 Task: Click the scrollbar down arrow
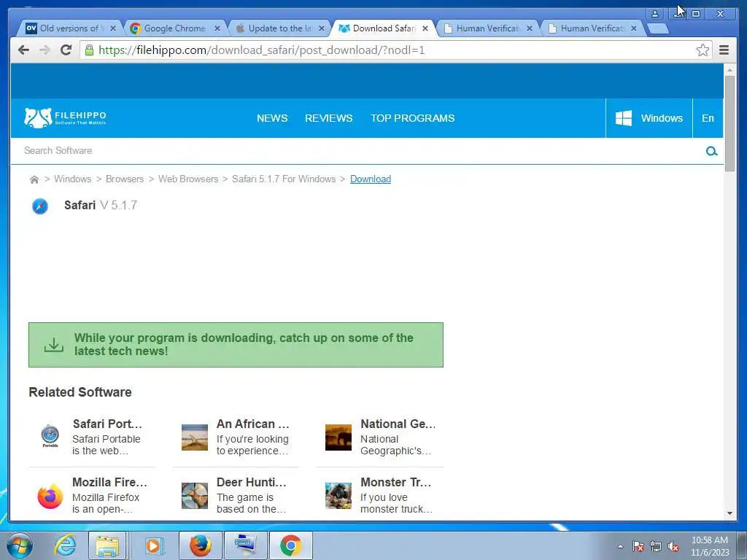pos(729,513)
